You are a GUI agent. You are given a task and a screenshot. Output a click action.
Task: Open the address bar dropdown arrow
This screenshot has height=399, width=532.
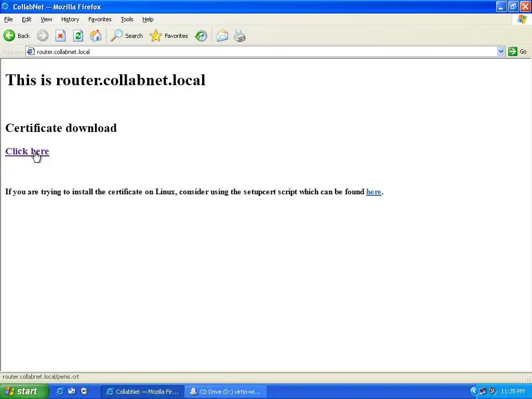[501, 51]
